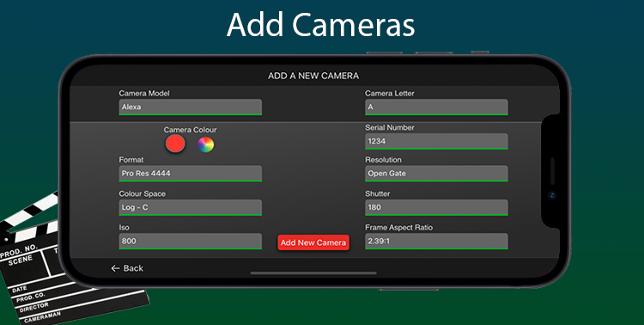Click the Camera Colour label
Viewport: 644px width, 325px height.
click(190, 130)
